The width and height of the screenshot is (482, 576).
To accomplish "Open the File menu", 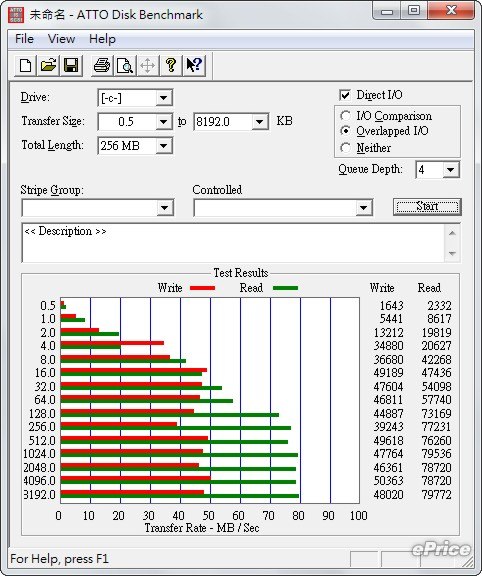I will (x=24, y=39).
